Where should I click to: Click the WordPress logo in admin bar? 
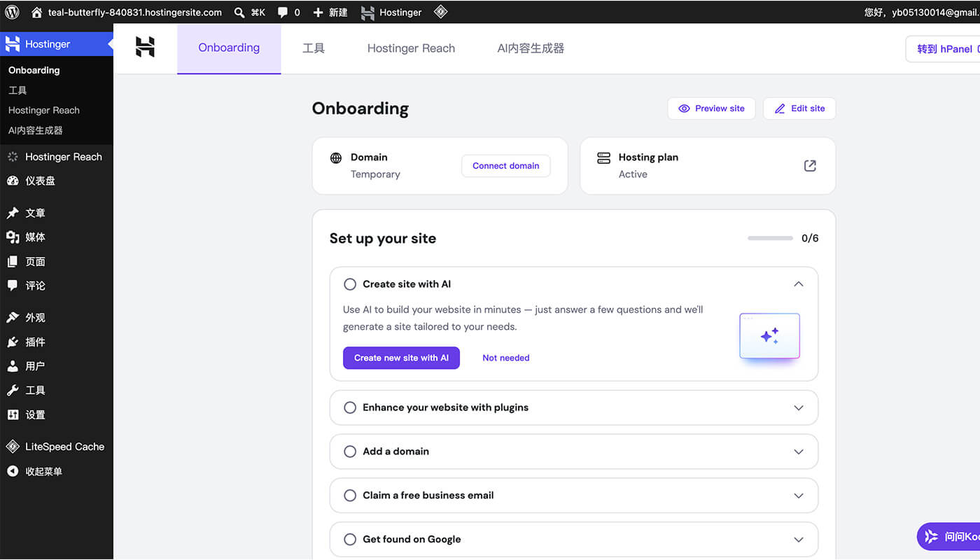click(13, 12)
